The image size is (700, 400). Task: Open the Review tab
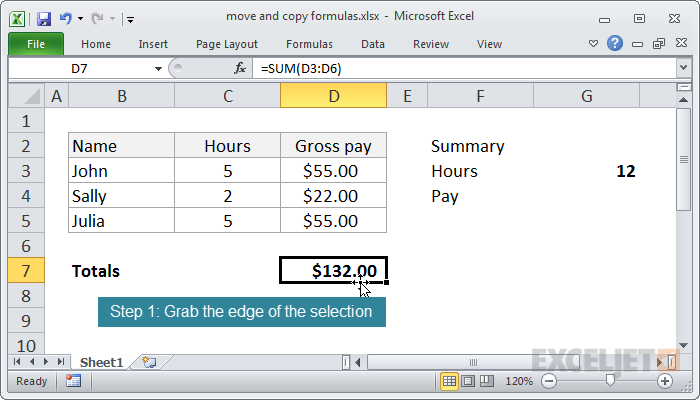pos(431,44)
